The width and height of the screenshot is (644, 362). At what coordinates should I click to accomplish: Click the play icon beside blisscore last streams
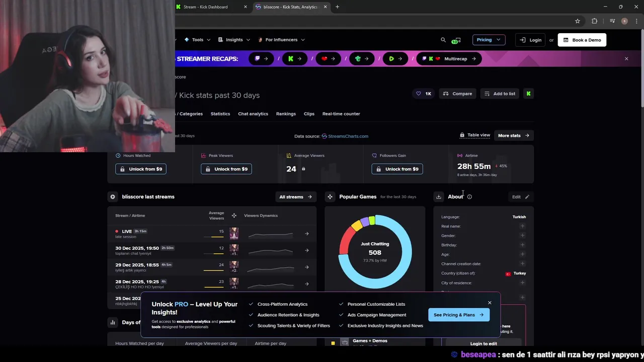[x=113, y=197]
